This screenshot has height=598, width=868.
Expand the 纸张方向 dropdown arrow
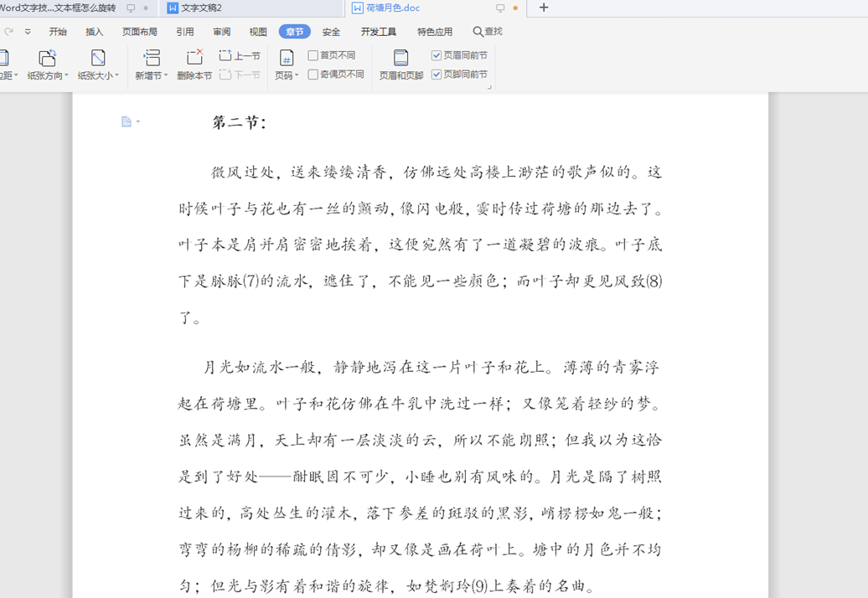tap(66, 75)
